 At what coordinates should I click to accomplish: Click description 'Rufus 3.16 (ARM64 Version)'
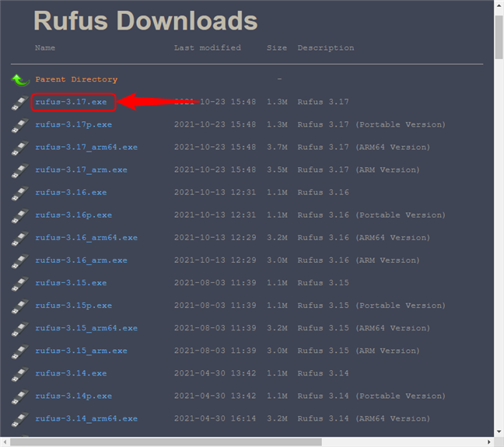pyautogui.click(x=364, y=238)
